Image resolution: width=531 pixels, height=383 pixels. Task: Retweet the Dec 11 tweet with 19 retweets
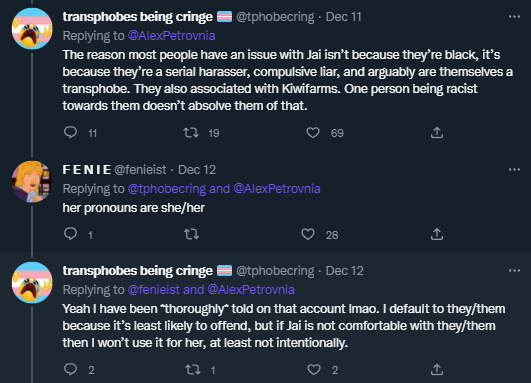(x=191, y=132)
